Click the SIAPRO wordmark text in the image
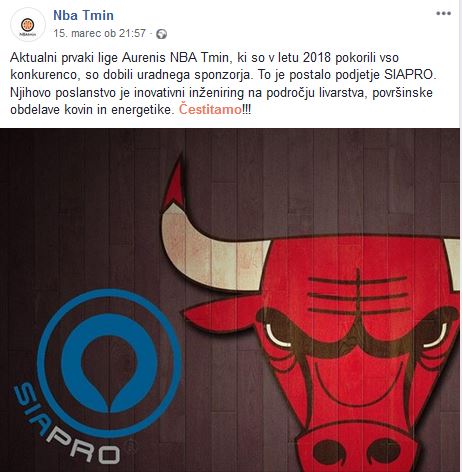 (x=65, y=426)
